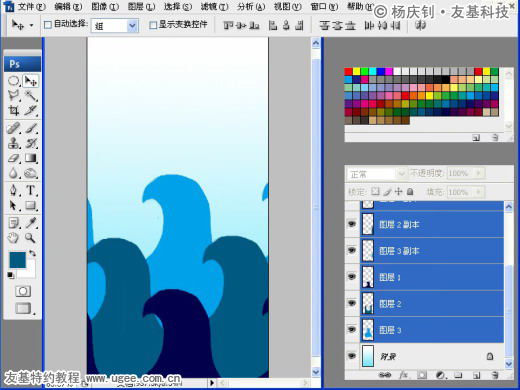The image size is (520, 390).
Task: Select the Gradient tool
Action: 31,158
